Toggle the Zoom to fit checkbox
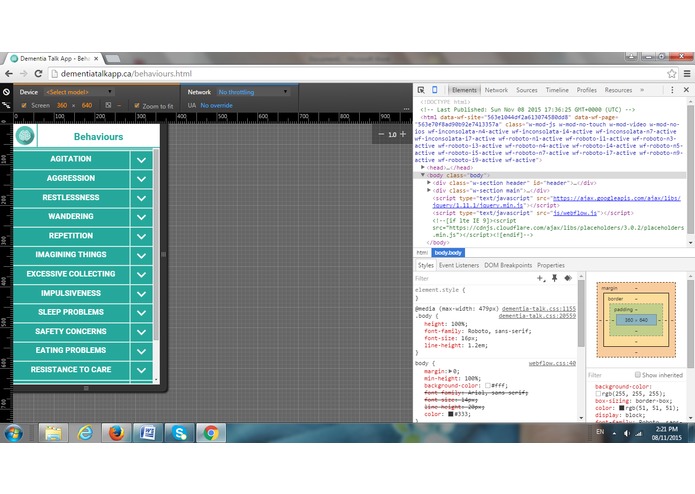Screen dimensions: 695x494 137,105
